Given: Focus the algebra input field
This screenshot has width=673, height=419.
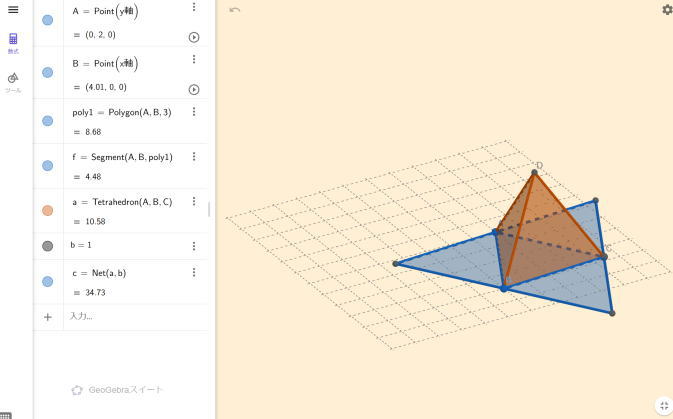Looking at the screenshot, I should [x=135, y=317].
